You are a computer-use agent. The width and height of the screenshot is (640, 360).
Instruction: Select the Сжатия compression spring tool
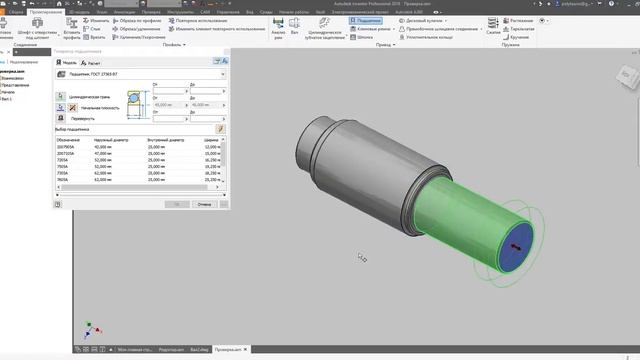[x=493, y=26]
